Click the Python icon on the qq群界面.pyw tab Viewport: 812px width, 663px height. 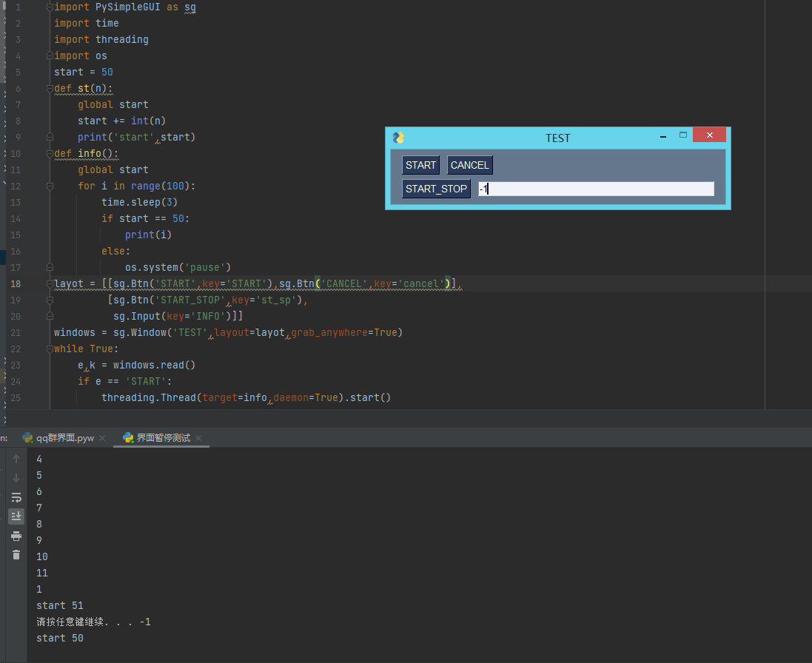(27, 437)
